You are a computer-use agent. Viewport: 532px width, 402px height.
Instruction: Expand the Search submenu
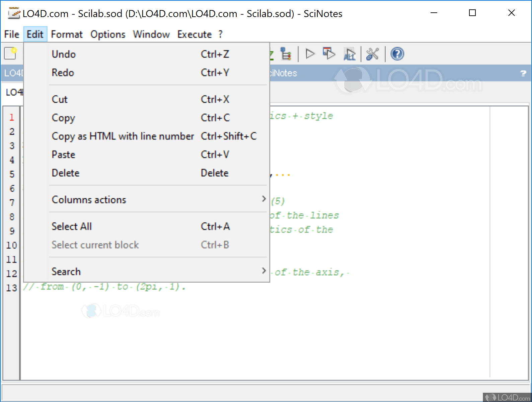point(158,272)
